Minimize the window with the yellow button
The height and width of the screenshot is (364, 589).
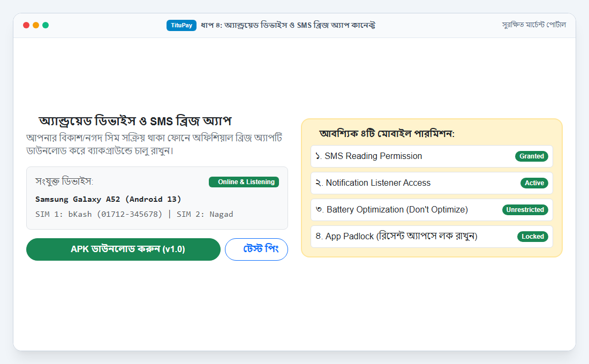[x=36, y=25]
